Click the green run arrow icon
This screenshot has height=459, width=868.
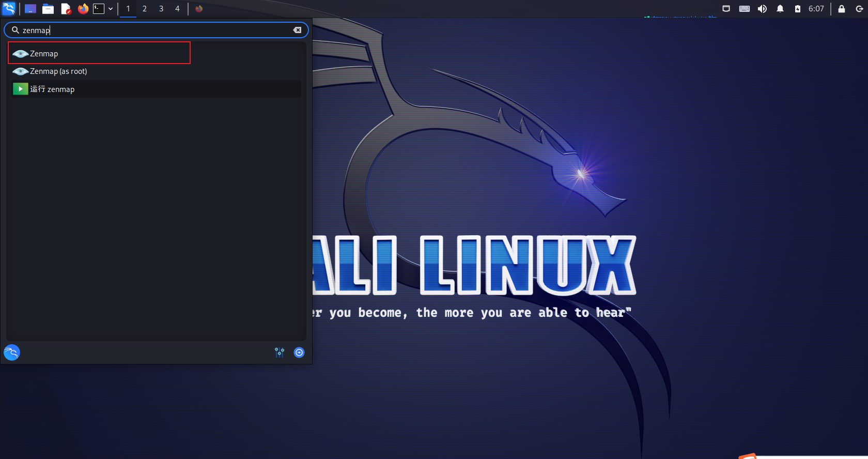pyautogui.click(x=20, y=89)
